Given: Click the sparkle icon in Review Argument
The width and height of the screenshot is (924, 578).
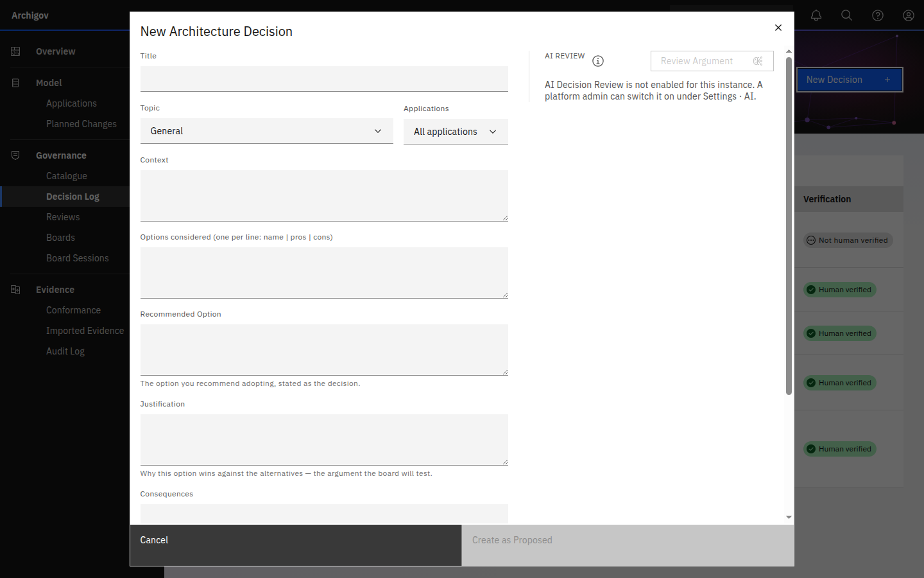Looking at the screenshot, I should 758,61.
